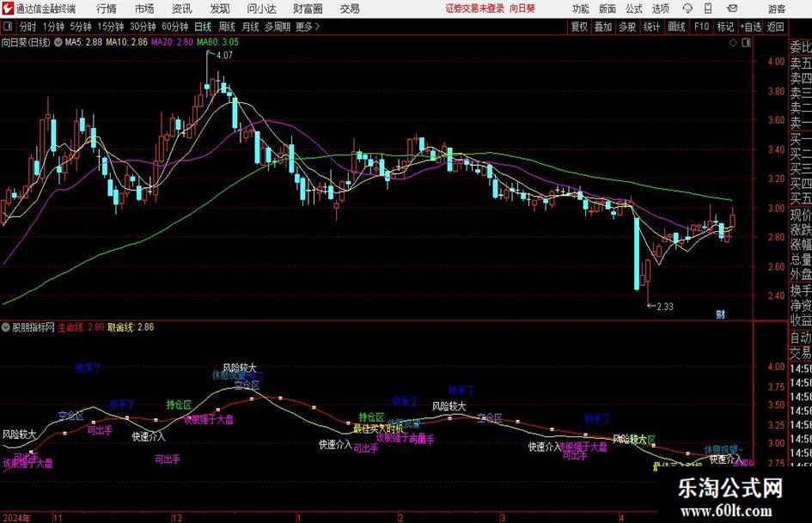The width and height of the screenshot is (812, 523).
Task: Click the 复权 toolbar button
Action: point(579,27)
